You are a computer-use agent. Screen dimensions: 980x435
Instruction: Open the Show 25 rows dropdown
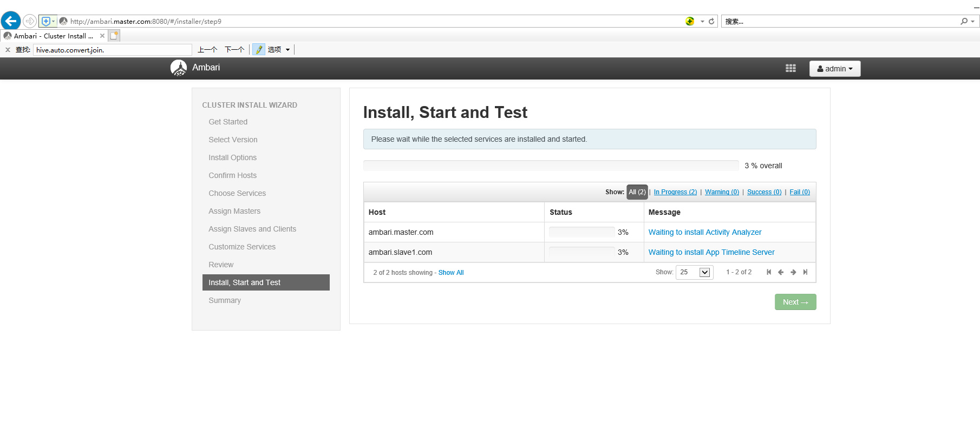[694, 272]
